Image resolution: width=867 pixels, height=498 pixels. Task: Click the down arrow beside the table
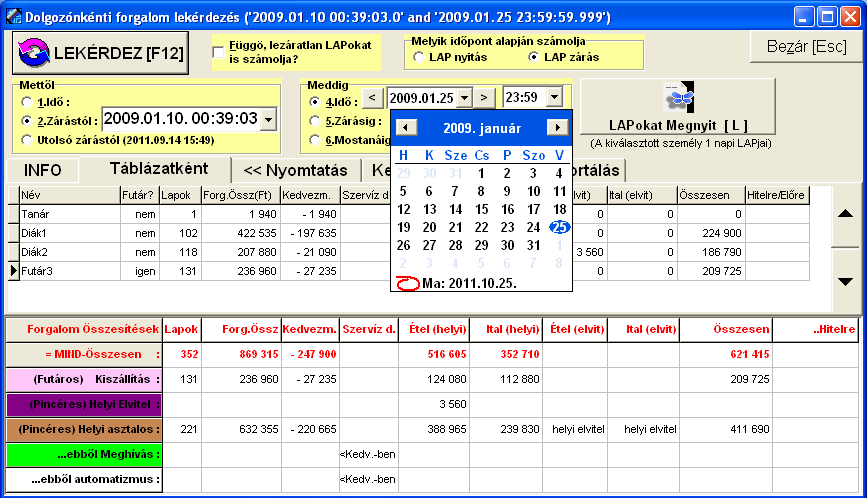point(845,282)
